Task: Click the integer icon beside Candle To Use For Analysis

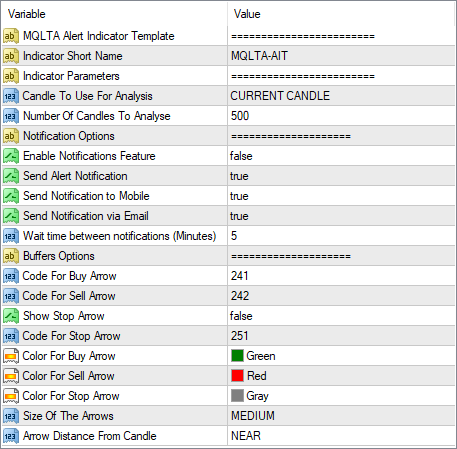Action: coord(11,96)
